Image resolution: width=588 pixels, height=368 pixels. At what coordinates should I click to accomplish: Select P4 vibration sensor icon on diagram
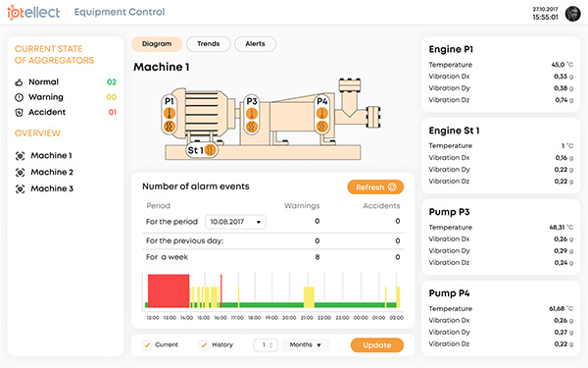pos(321,127)
